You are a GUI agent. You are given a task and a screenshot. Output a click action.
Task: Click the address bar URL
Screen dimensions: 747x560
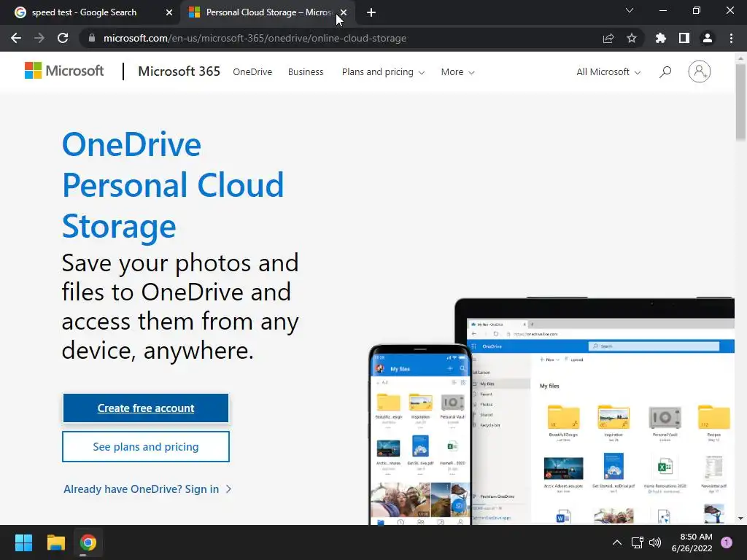[x=255, y=38]
